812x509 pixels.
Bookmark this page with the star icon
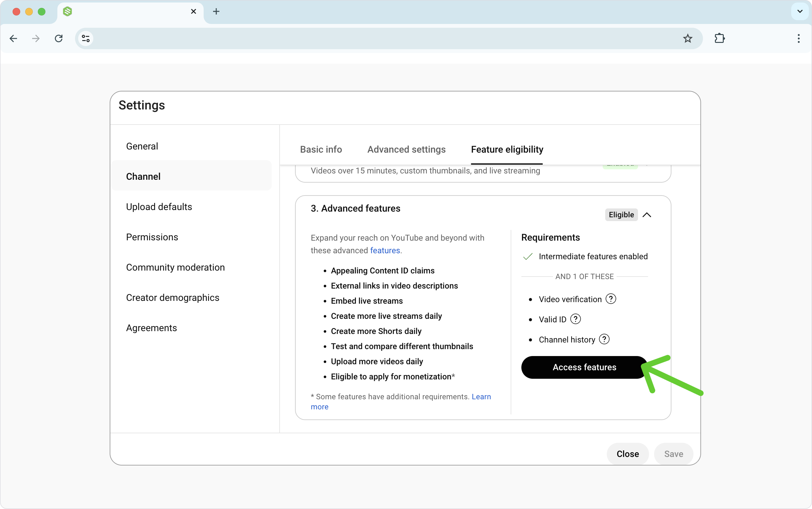pyautogui.click(x=687, y=38)
